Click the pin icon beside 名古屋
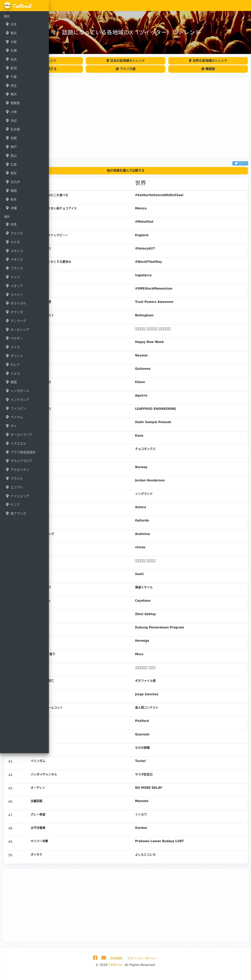 (x=7, y=129)
